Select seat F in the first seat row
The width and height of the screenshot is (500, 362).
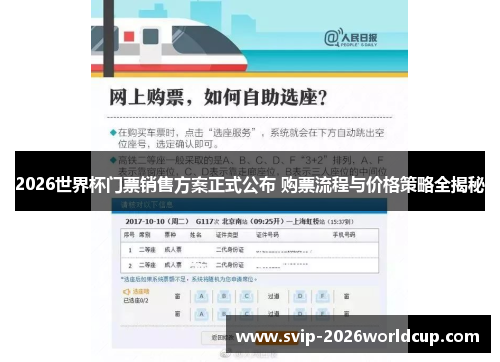tap(322, 296)
